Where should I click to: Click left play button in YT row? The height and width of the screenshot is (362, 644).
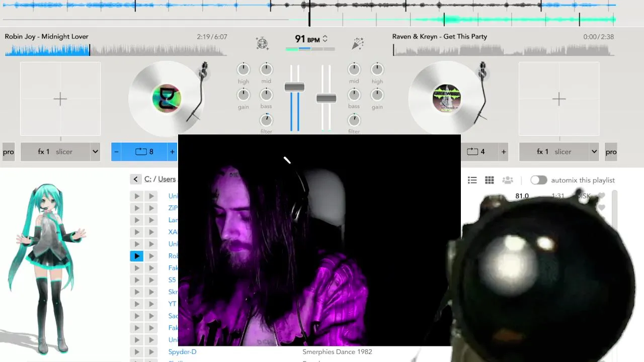click(136, 304)
